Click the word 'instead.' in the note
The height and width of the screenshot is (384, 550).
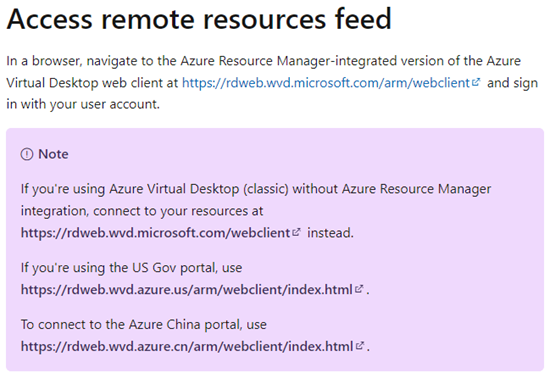tap(330, 233)
